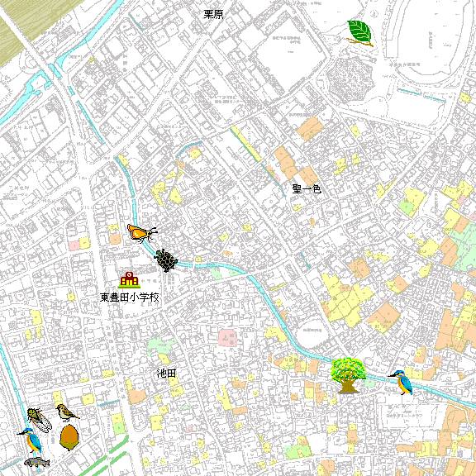Select the 栗原 place label
476x476 pixels.
[213, 14]
